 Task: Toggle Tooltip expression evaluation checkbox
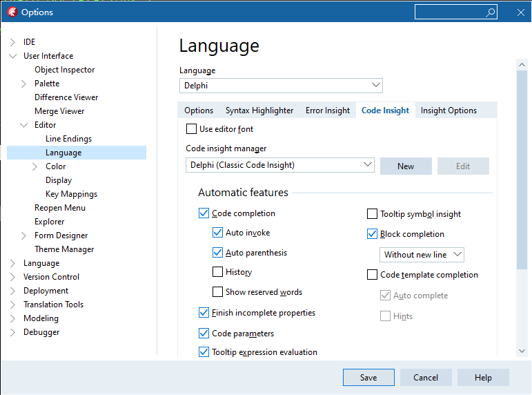point(204,352)
